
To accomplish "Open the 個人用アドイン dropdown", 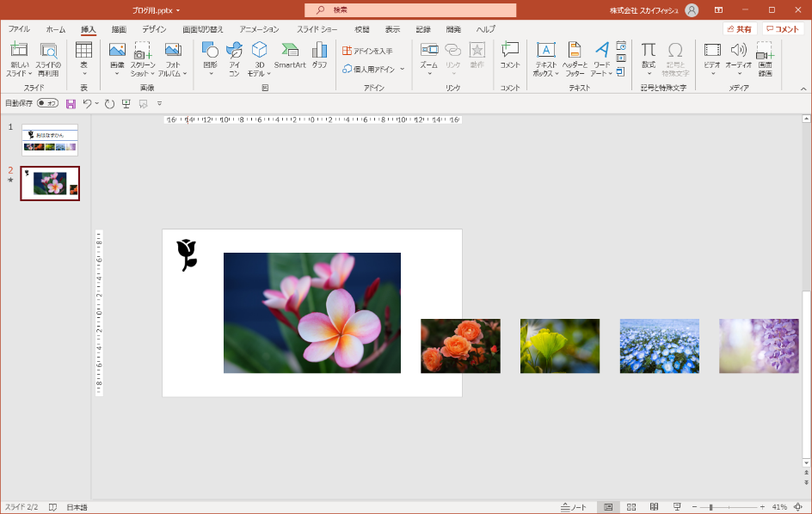I will [x=402, y=69].
